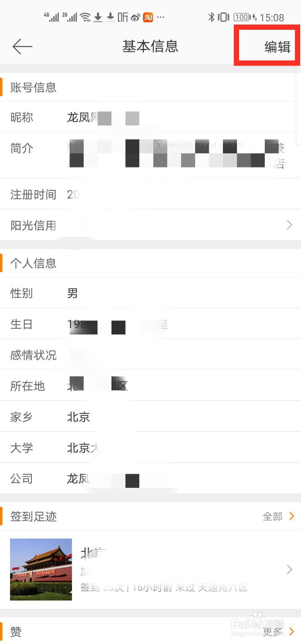Image resolution: width=301 pixels, height=644 pixels.
Task: Tap the back arrow icon
Action: (23, 47)
